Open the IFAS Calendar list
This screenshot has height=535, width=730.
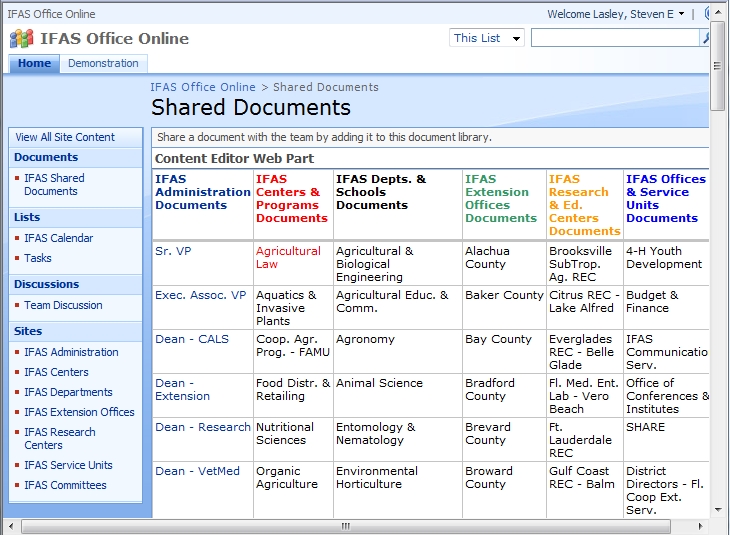(59, 238)
